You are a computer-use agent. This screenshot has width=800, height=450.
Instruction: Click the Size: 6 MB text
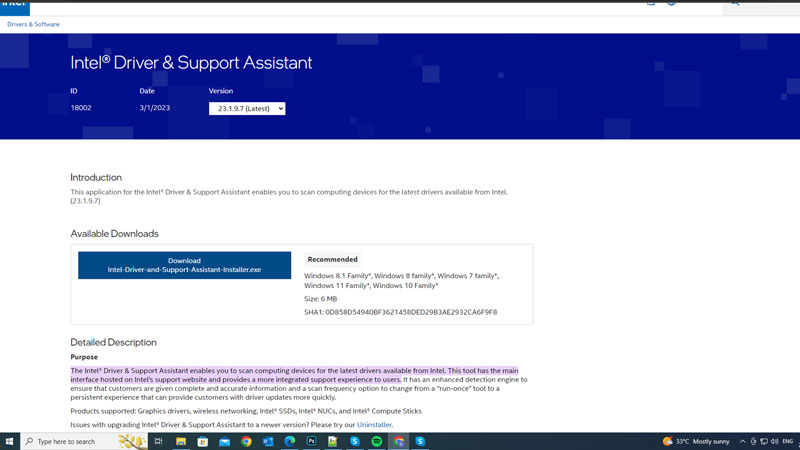point(320,298)
